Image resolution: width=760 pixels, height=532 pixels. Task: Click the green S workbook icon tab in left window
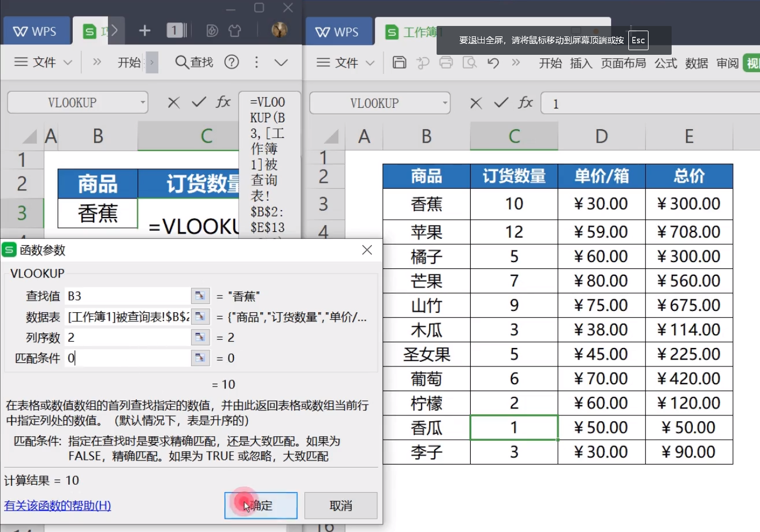click(90, 31)
